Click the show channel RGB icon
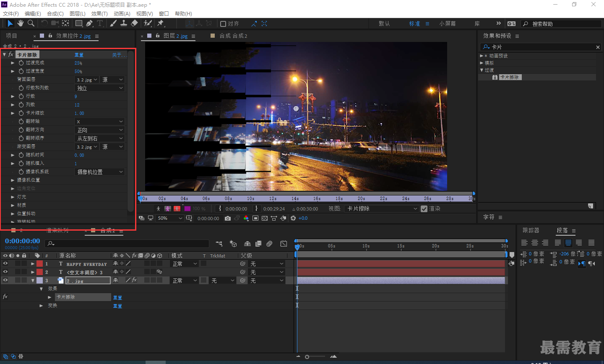 (246, 218)
